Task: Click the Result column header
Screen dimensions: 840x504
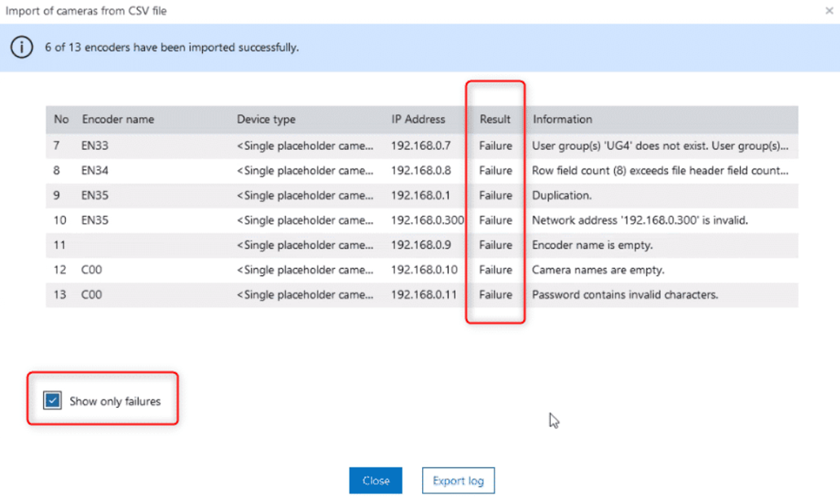Action: tap(495, 119)
